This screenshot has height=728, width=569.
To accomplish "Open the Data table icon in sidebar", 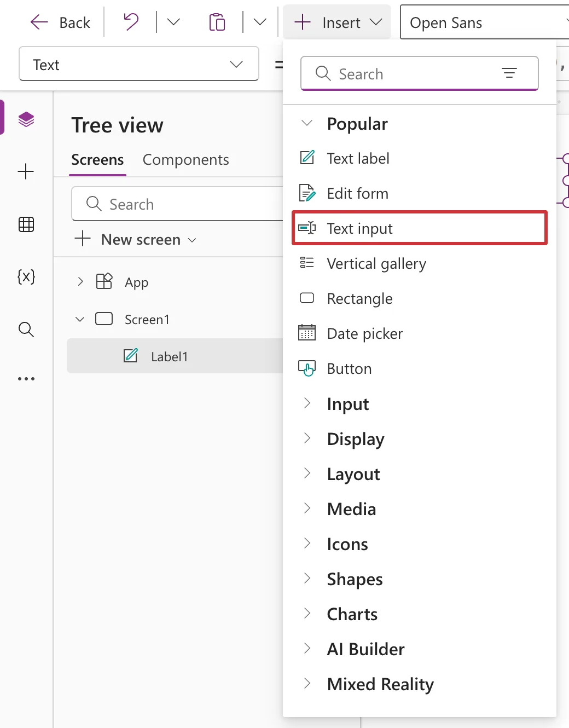I will tap(26, 224).
